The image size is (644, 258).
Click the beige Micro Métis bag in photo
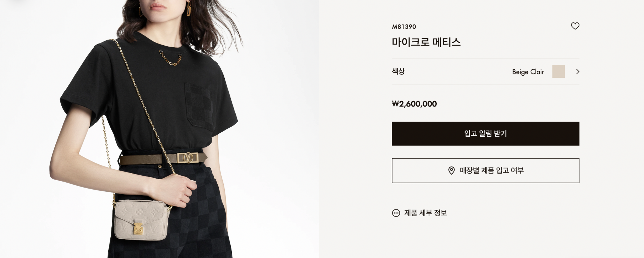tap(141, 220)
